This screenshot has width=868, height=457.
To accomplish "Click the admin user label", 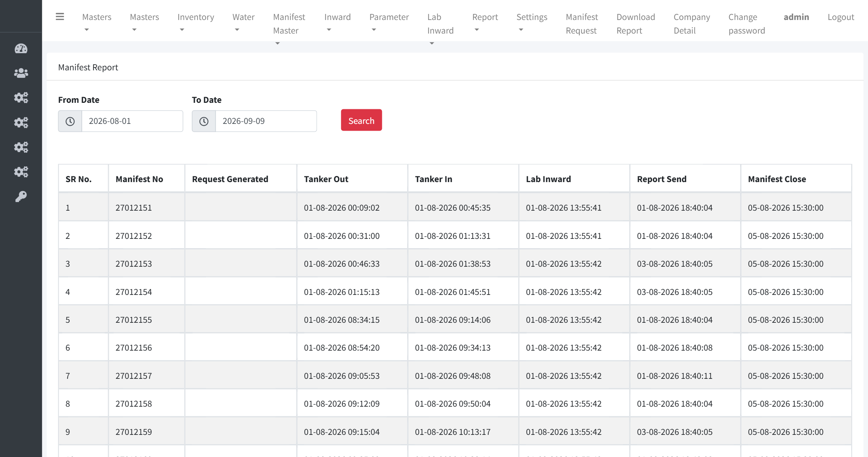I will 796,17.
